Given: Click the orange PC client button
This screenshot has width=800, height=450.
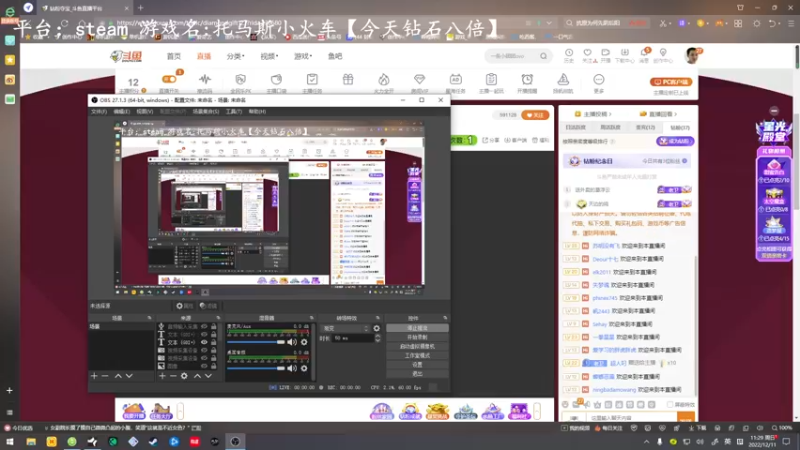Looking at the screenshot, I should tap(671, 82).
